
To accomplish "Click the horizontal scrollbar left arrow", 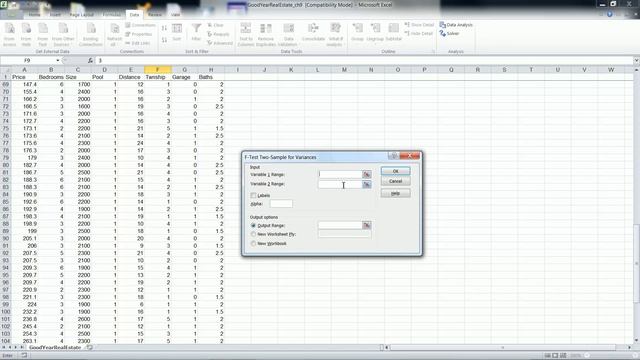I will point(387,347).
